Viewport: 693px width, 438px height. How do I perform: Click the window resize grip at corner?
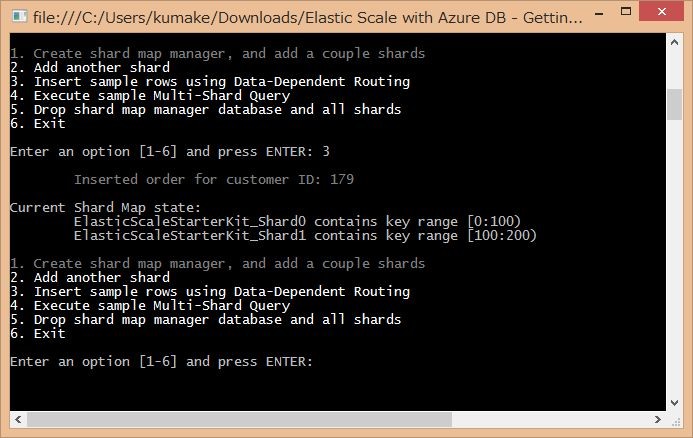click(x=675, y=422)
